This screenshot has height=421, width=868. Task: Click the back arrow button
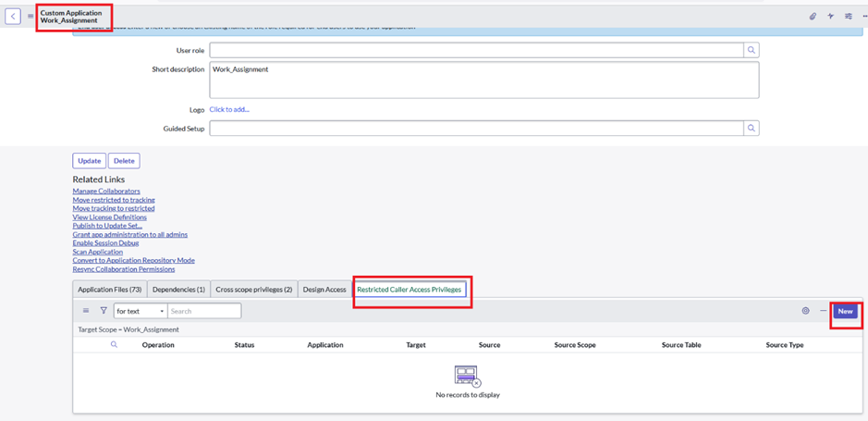pyautogui.click(x=13, y=16)
